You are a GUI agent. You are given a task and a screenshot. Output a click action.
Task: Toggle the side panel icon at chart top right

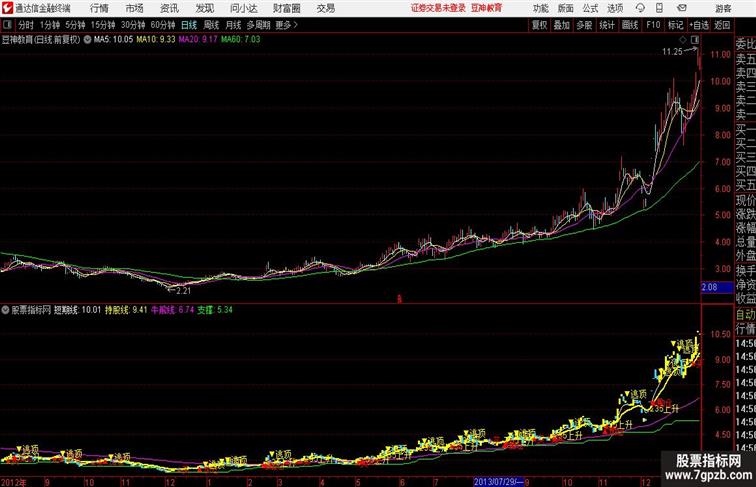click(x=695, y=40)
